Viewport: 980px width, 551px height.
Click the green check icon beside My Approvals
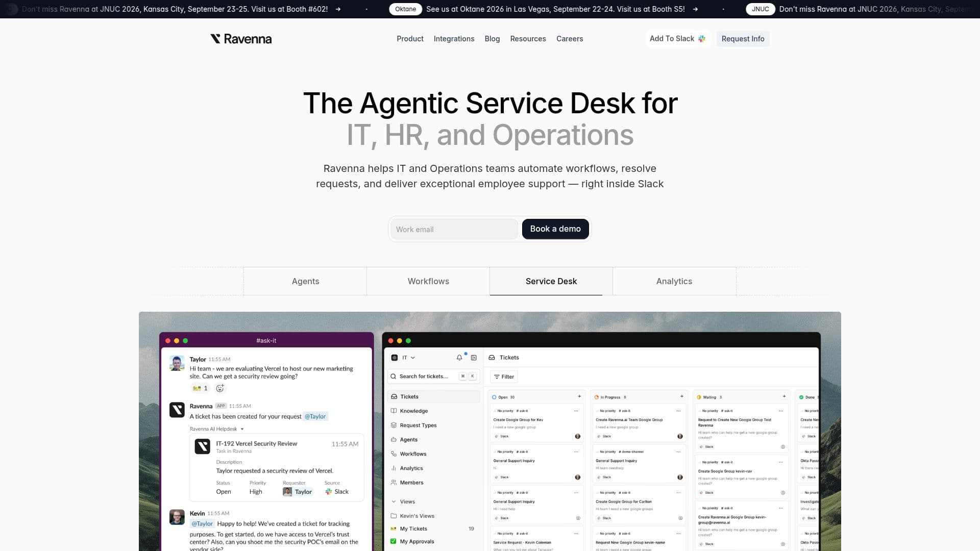(394, 541)
